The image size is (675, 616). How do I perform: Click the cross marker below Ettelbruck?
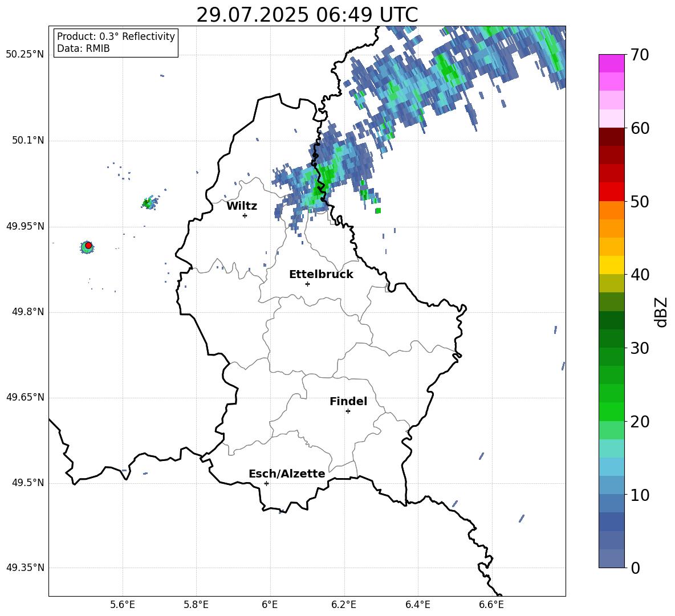tap(307, 284)
